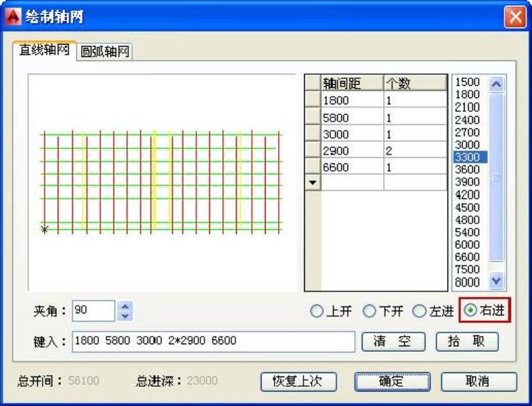This screenshot has height=406, width=532.
Task: Increase the 夹角 angle with up arrow
Action: pos(125,306)
